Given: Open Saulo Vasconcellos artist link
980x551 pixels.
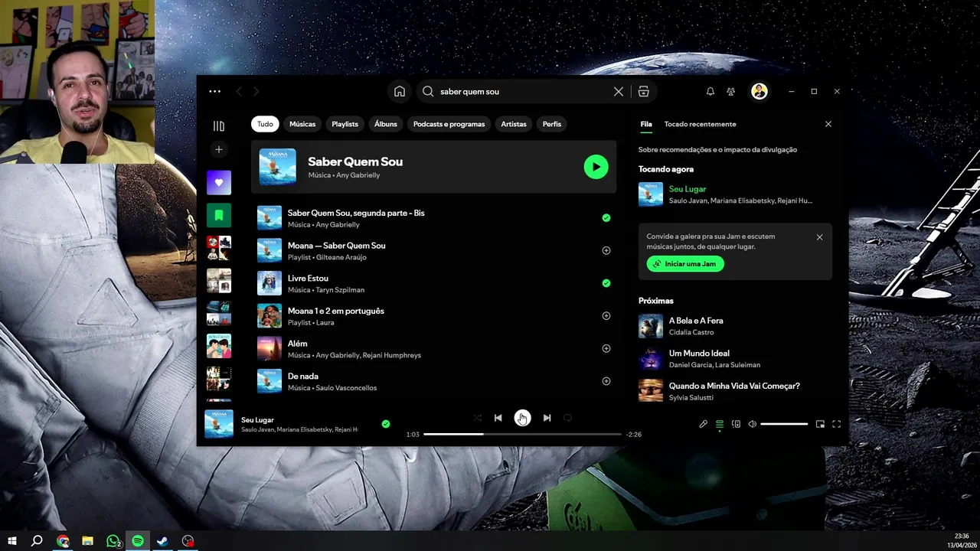Looking at the screenshot, I should (x=346, y=388).
